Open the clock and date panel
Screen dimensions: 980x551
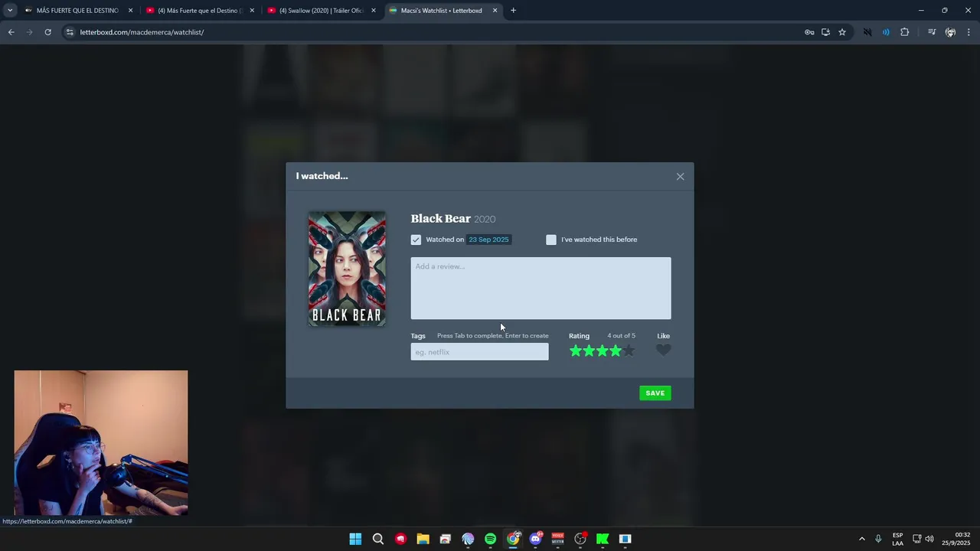957,539
